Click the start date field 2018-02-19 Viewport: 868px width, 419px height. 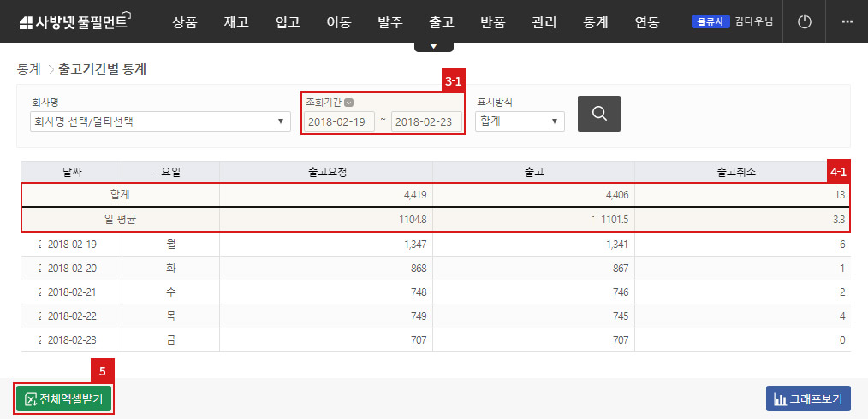339,121
